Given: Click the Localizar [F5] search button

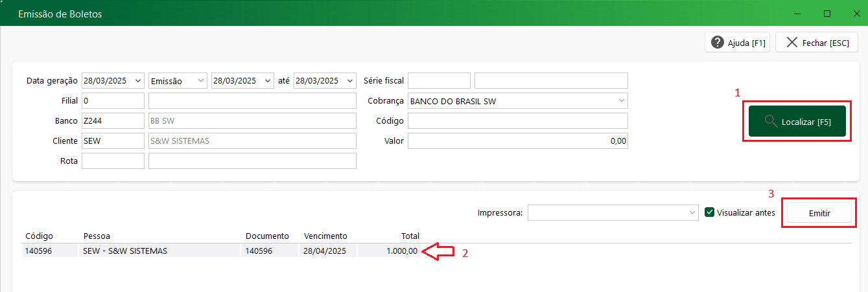Looking at the screenshot, I should click(x=797, y=122).
